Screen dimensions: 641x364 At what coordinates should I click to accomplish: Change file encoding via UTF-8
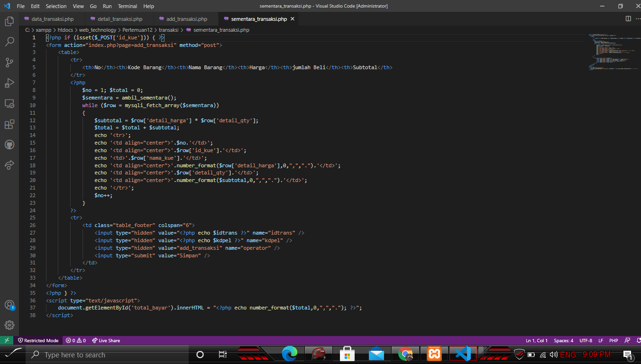point(586,340)
